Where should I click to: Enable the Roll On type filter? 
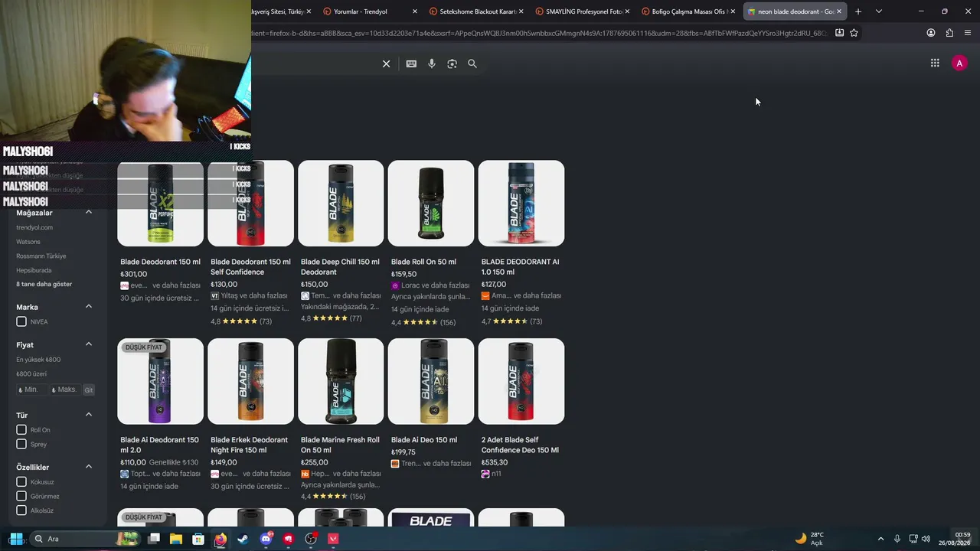[21, 430]
